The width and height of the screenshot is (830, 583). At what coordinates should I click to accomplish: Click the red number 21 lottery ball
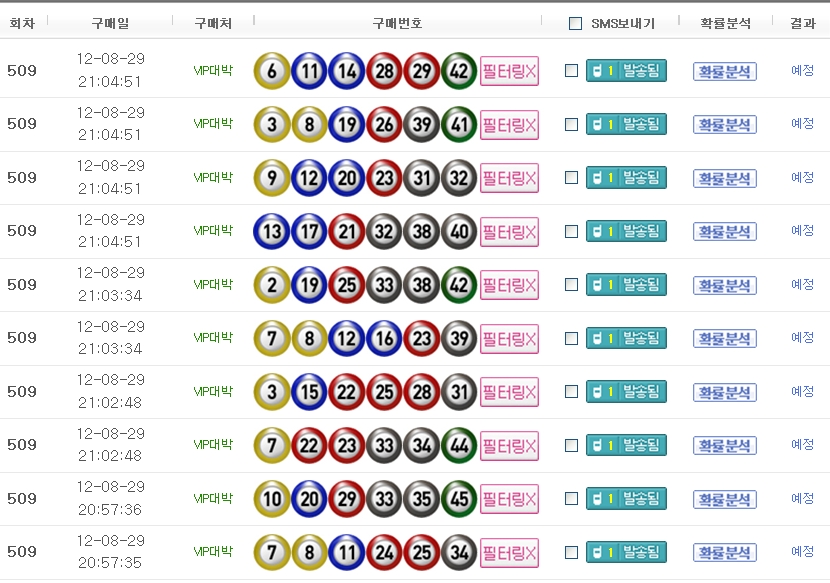pos(347,231)
